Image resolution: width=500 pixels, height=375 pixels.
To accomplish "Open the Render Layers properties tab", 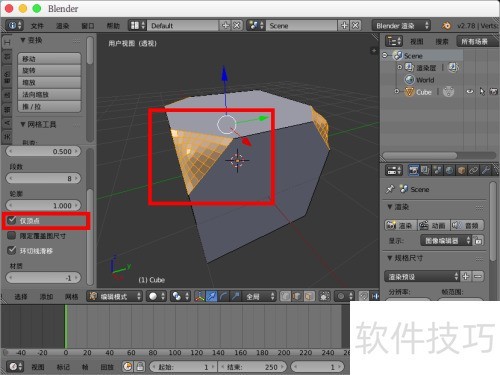I will (425, 170).
